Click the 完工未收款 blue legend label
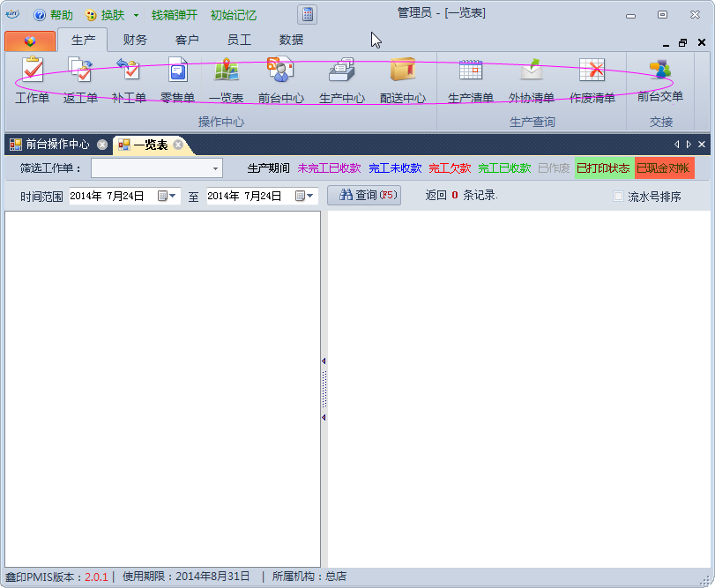The height and width of the screenshot is (588, 715). coord(395,168)
